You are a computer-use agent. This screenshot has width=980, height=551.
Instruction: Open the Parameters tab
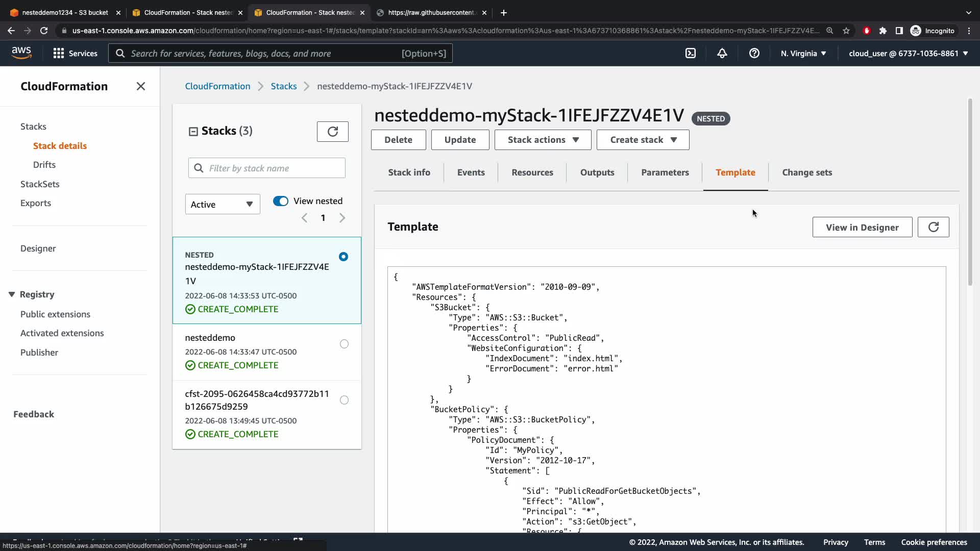tap(665, 172)
